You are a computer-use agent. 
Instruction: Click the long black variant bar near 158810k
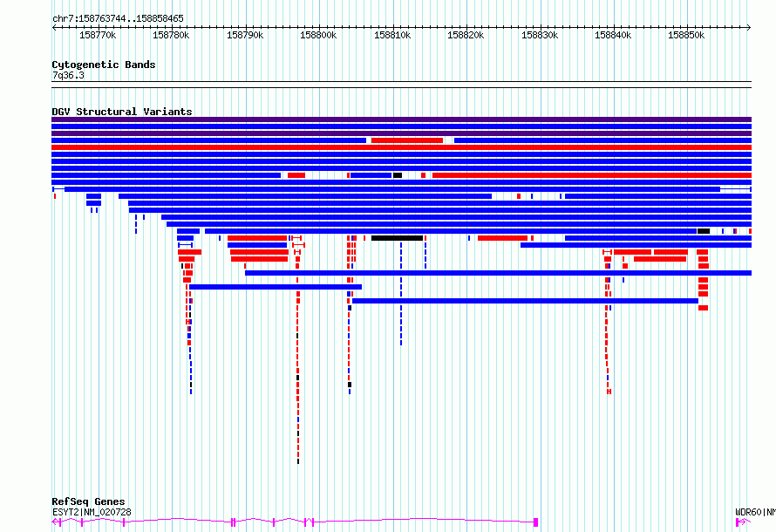point(397,238)
